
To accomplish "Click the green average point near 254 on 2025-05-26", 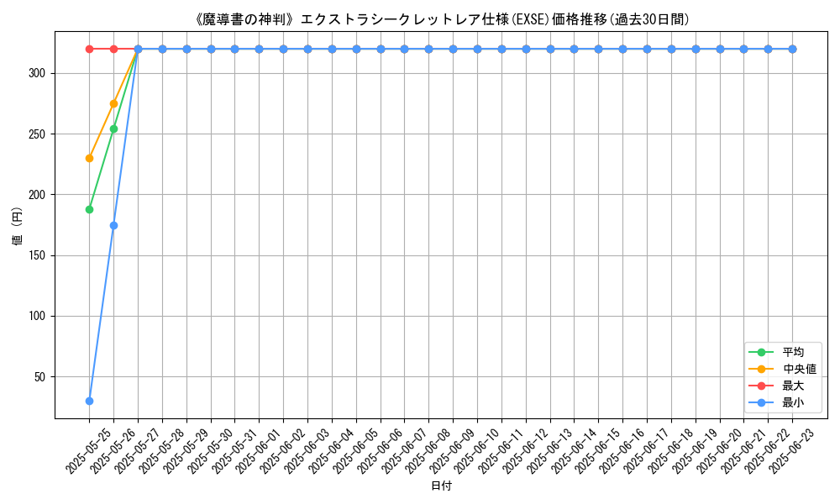I will coord(113,129).
